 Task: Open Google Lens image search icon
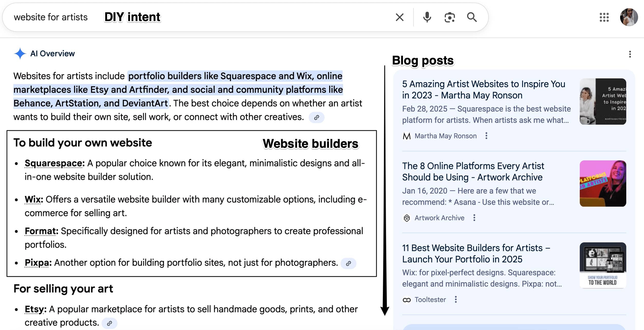coord(449,17)
